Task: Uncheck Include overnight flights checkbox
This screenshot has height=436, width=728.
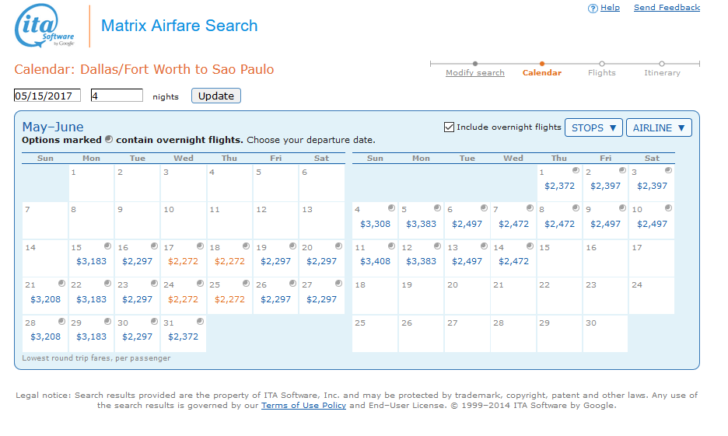Action: [x=449, y=127]
